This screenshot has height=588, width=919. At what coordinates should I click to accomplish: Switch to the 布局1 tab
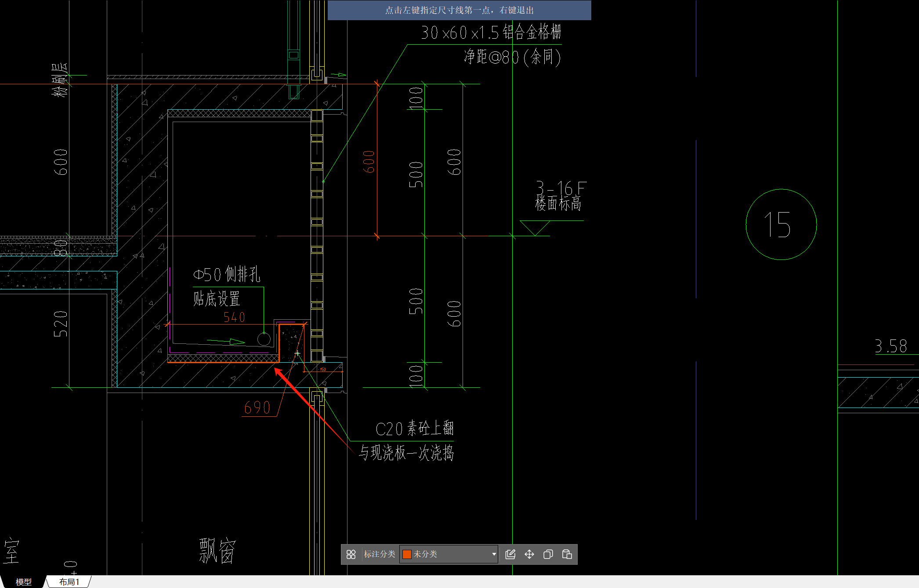pyautogui.click(x=69, y=582)
